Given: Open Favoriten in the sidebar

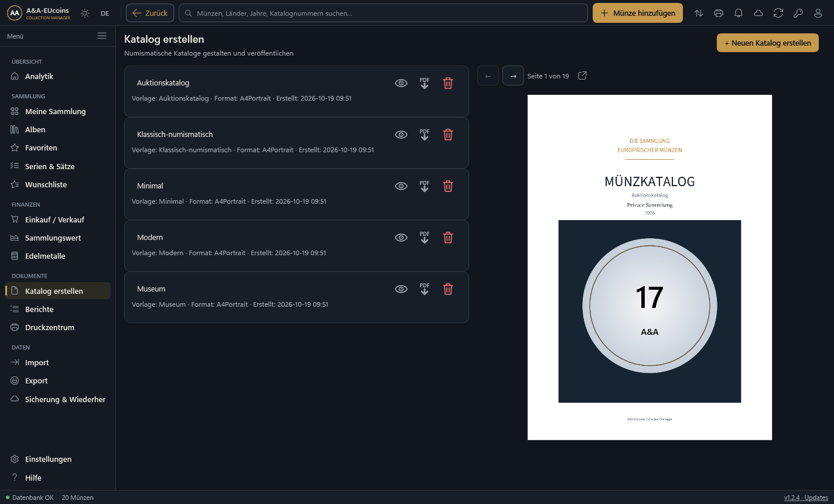Looking at the screenshot, I should point(57,148).
